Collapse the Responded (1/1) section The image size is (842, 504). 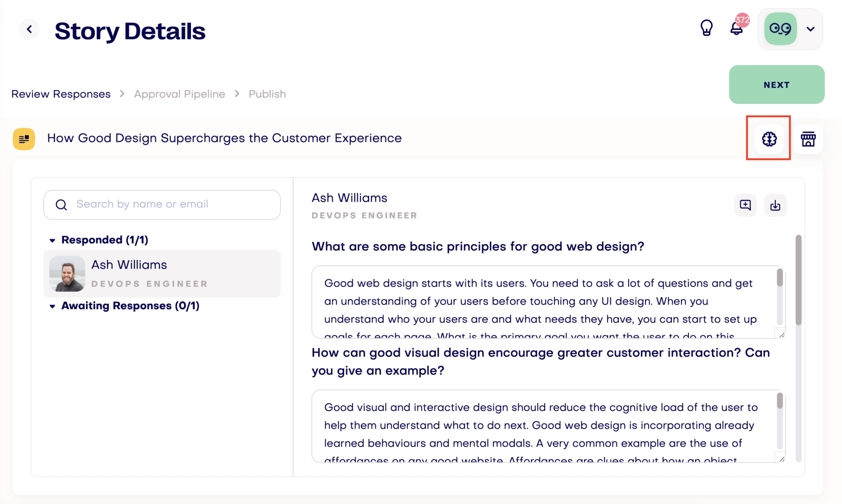coord(99,240)
